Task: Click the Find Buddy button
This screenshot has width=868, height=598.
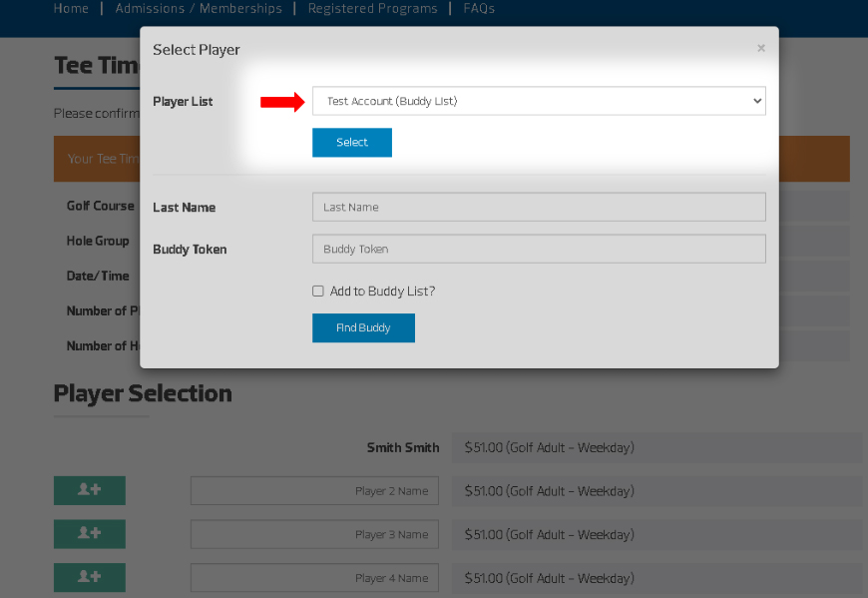Action: pyautogui.click(x=363, y=327)
